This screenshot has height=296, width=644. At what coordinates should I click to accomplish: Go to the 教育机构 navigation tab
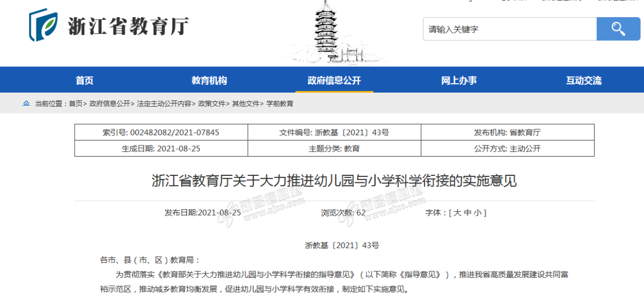tap(209, 80)
